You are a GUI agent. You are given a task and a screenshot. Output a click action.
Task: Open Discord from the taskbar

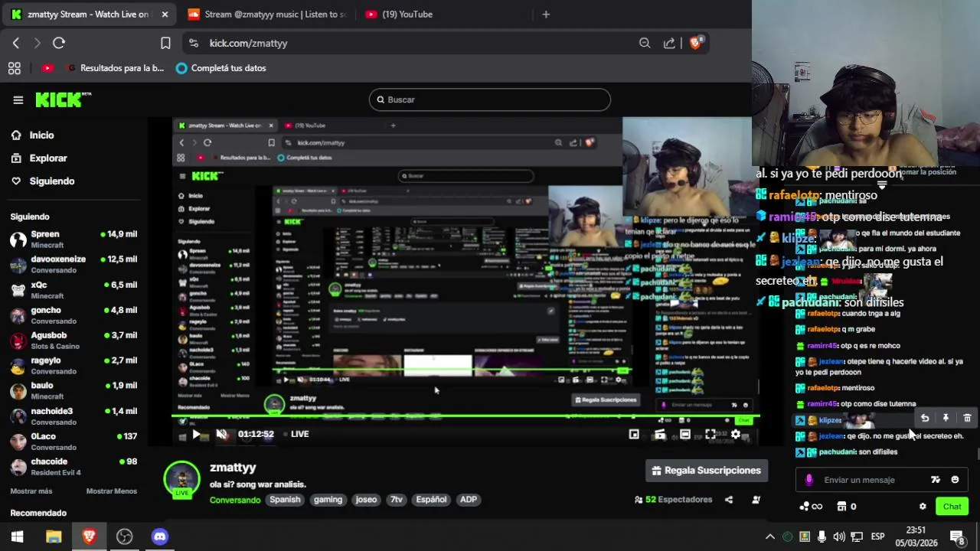(x=159, y=536)
